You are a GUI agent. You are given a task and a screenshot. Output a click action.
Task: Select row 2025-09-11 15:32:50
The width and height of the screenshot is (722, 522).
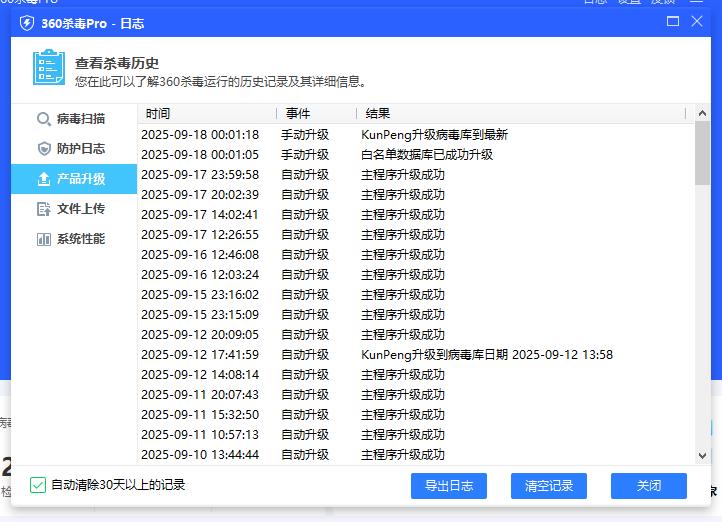tap(416, 415)
